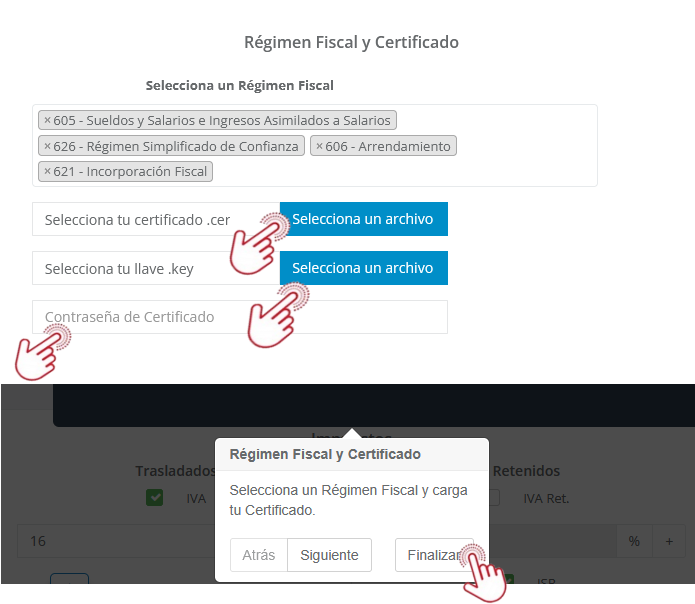The width and height of the screenshot is (695, 604).
Task: Remove the 621 Incorporación Fiscal tag
Action: click(x=47, y=172)
